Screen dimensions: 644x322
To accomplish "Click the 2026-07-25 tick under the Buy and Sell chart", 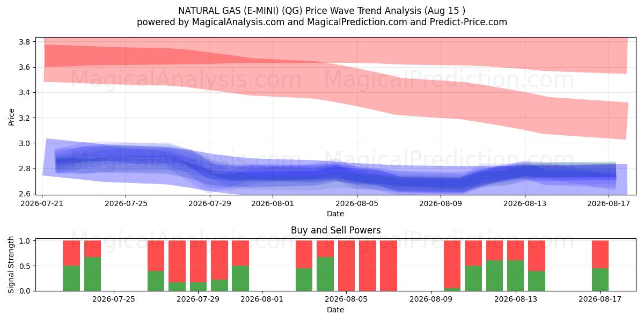I will 114,299.
